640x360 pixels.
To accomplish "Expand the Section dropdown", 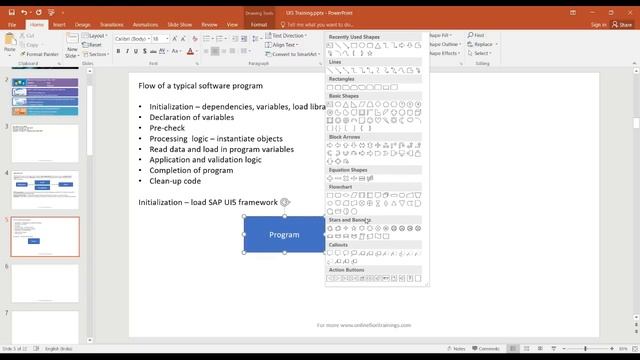I will (x=96, y=54).
